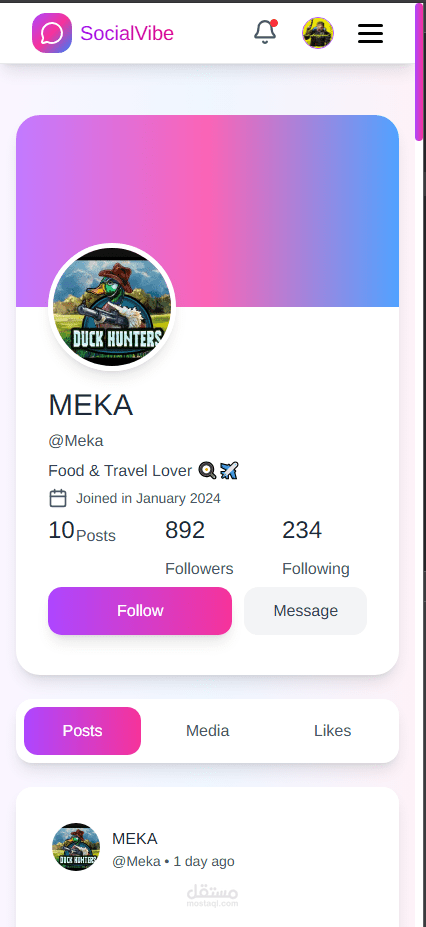426x927 pixels.
Task: Switch to the Likes tab
Action: pos(333,731)
